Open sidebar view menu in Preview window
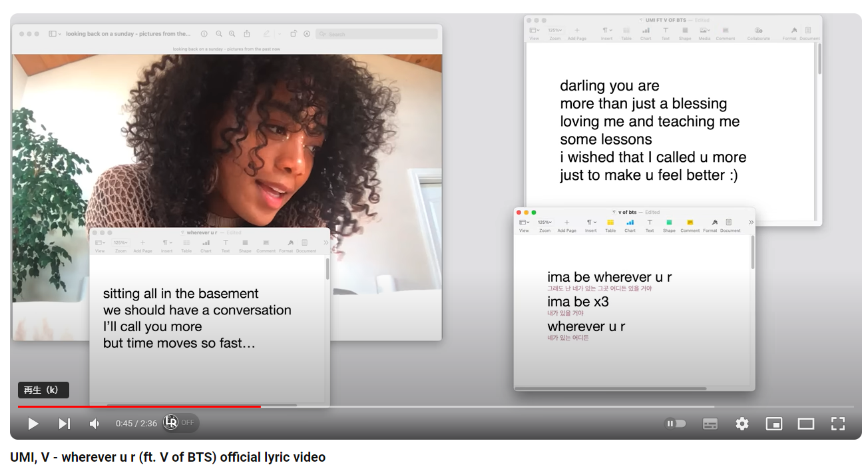 55,34
